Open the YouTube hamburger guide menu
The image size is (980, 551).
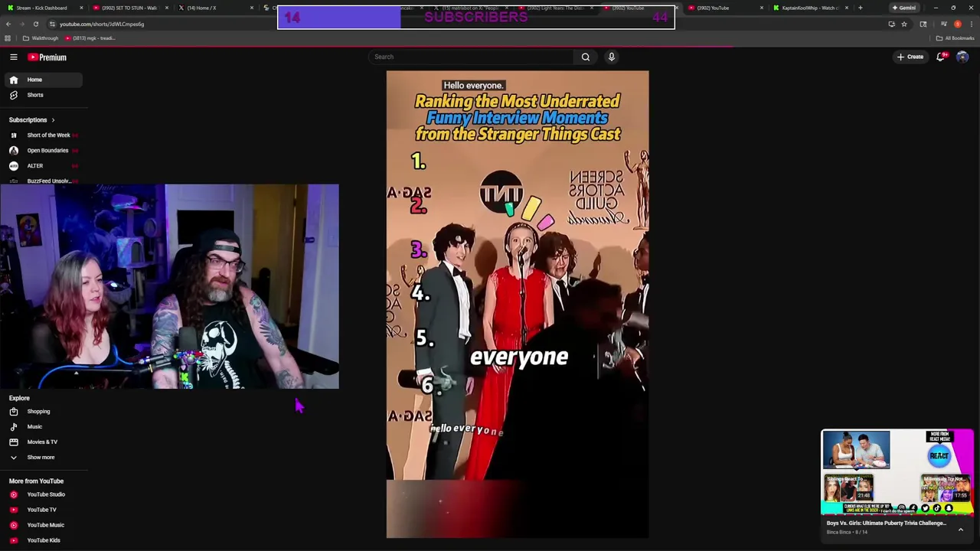[x=13, y=57]
